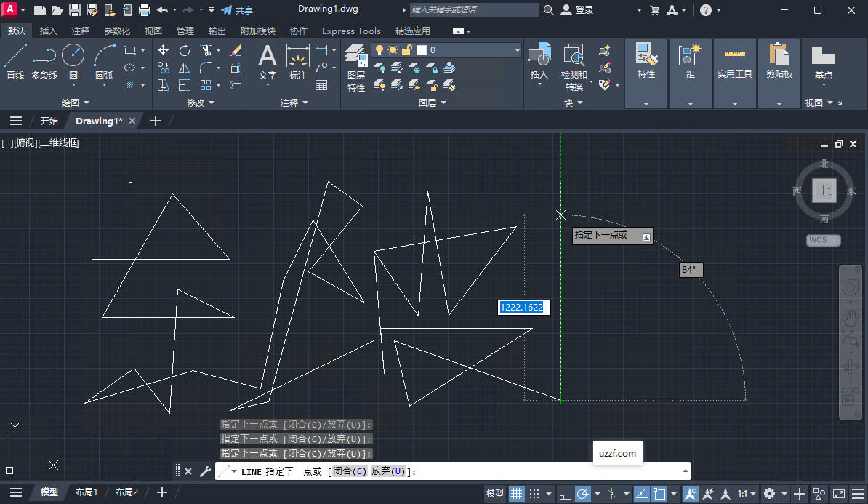Click the 标注 (Dimension) tool

click(x=297, y=62)
